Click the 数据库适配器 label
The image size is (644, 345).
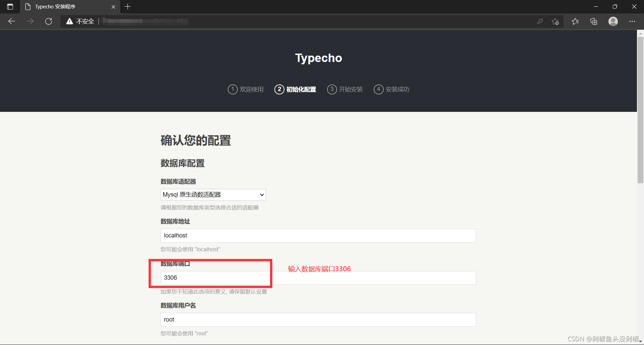(178, 182)
